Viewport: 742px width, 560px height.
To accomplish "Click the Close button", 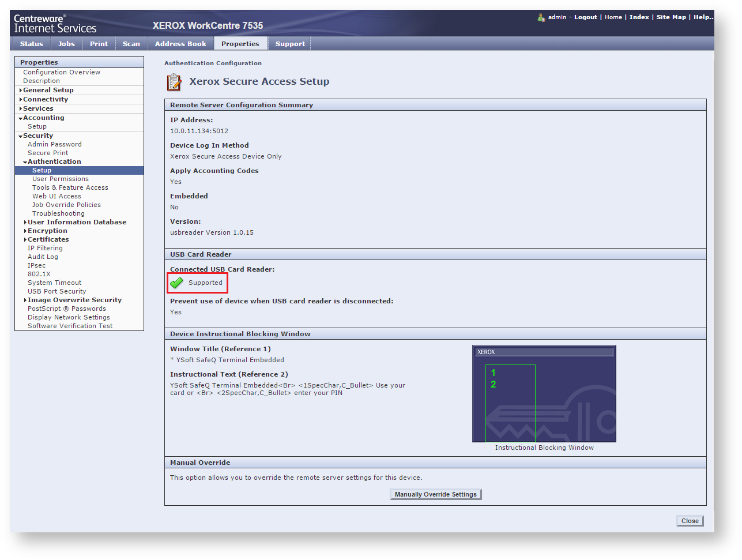I will 690,521.
